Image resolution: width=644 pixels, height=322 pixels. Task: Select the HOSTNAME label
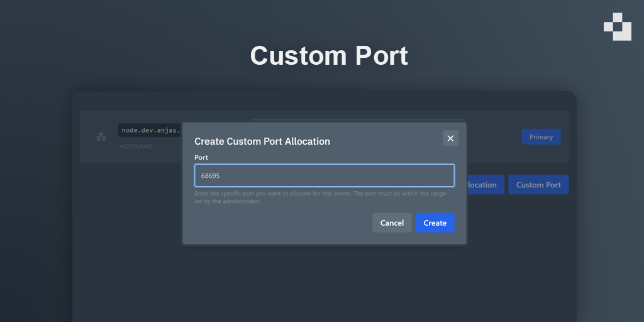pyautogui.click(x=136, y=146)
